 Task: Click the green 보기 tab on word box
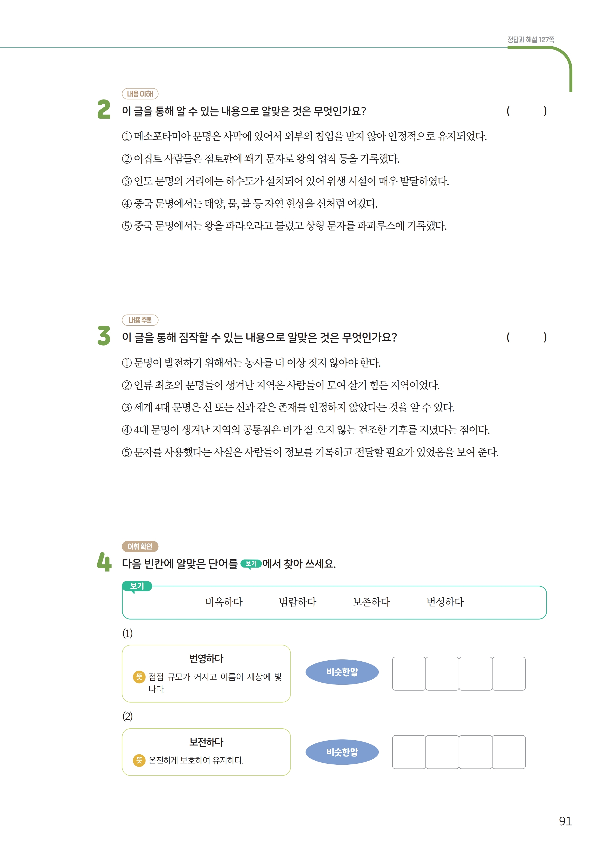pyautogui.click(x=137, y=586)
